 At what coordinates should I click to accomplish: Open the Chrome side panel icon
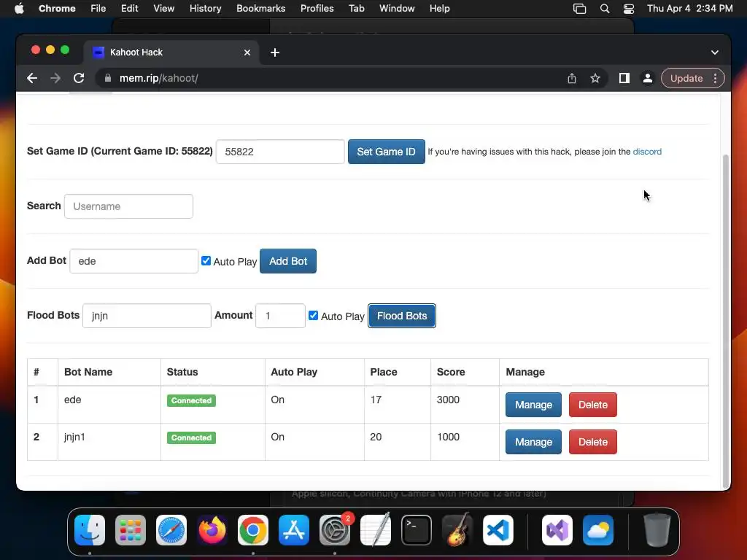point(624,78)
